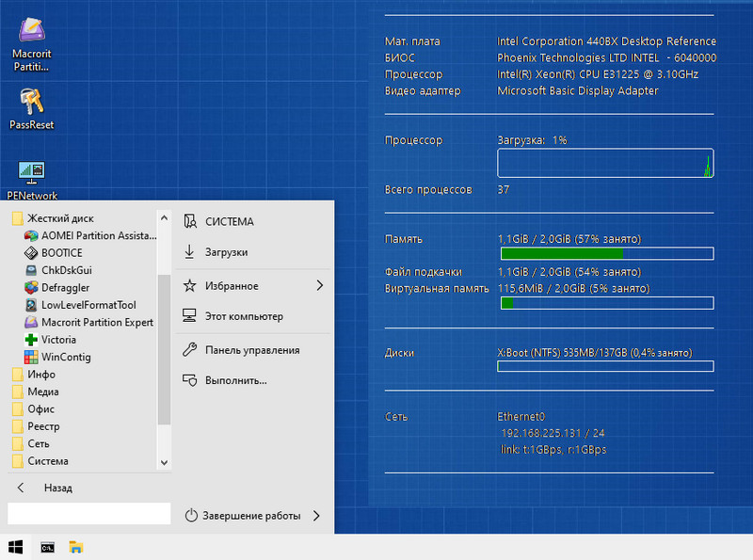Click the Избранное star icon
The image size is (753, 560).
190,286
